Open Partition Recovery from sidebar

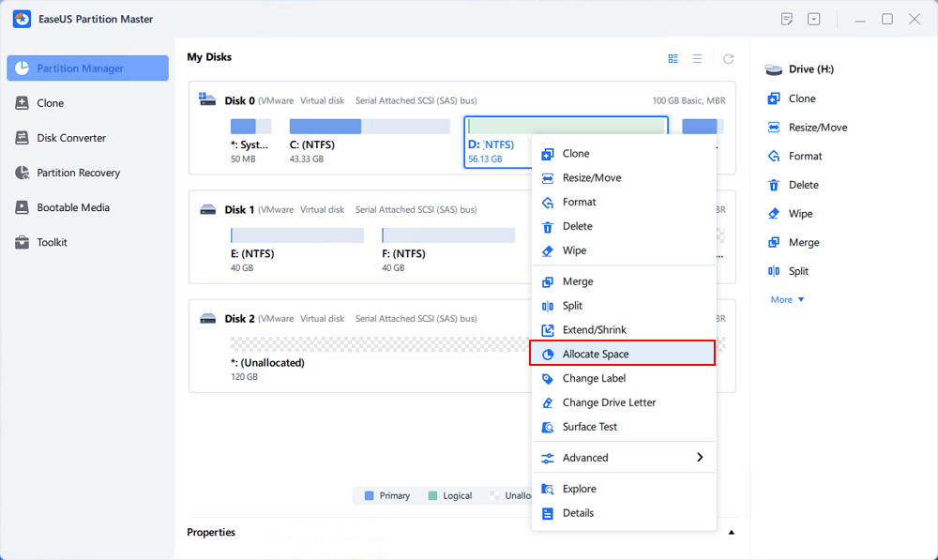pos(79,173)
